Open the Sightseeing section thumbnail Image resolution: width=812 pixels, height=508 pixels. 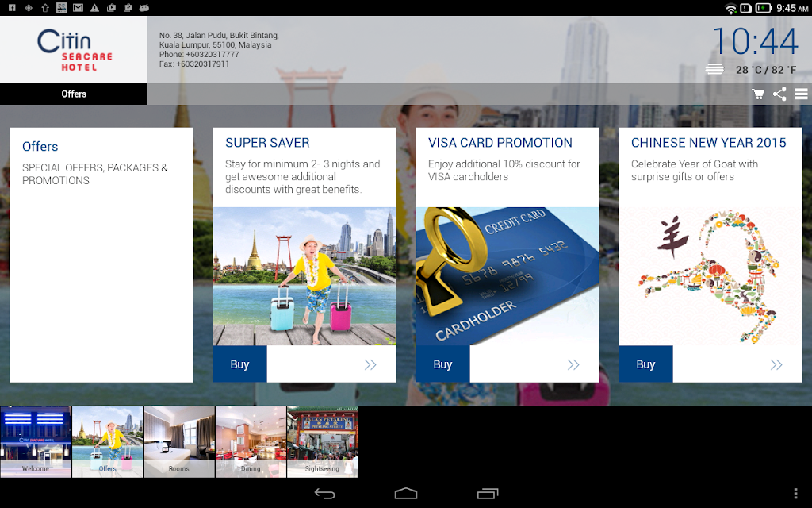322,441
